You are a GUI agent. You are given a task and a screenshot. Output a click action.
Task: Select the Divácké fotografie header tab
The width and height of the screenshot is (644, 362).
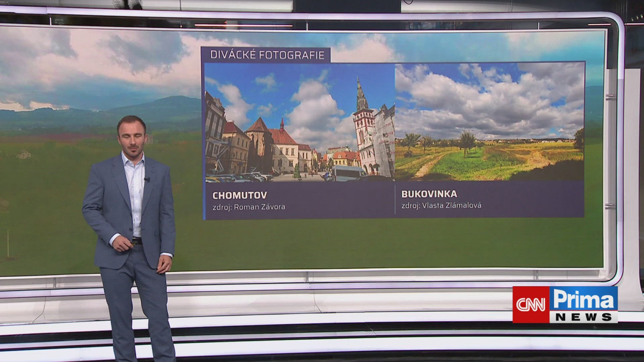click(267, 55)
